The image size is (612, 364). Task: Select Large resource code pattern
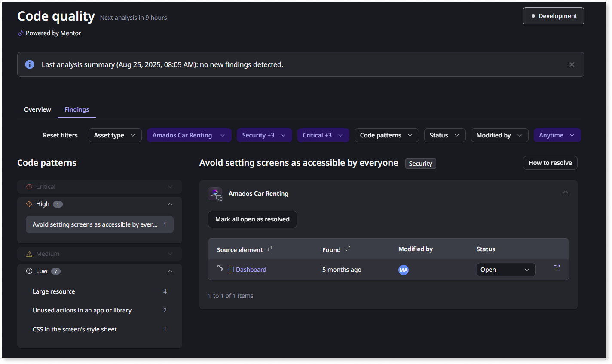pos(54,291)
